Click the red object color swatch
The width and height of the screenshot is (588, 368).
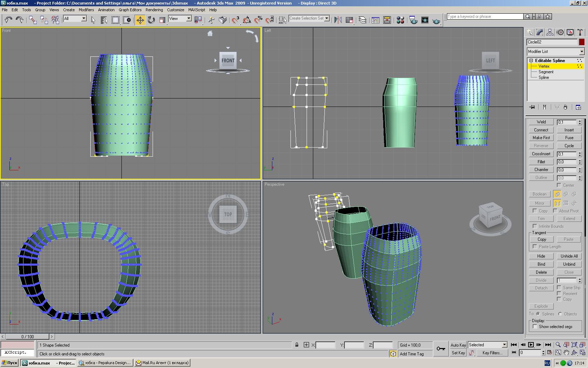[x=582, y=42]
